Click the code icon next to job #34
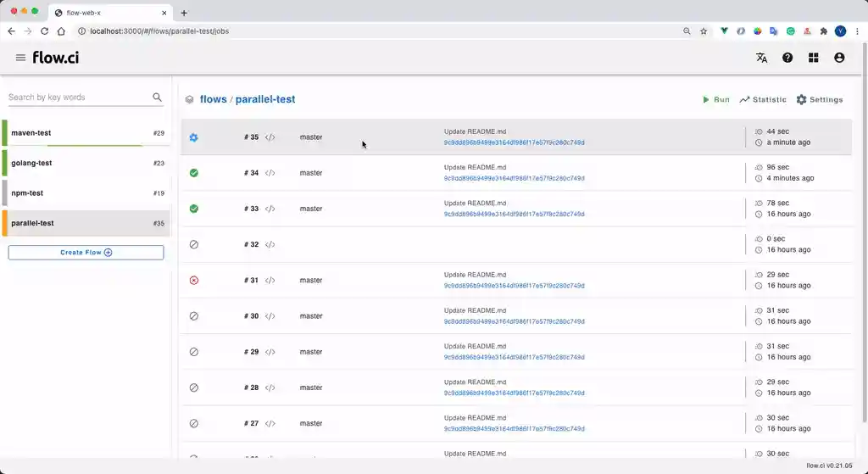The height and width of the screenshot is (474, 868). tap(270, 173)
